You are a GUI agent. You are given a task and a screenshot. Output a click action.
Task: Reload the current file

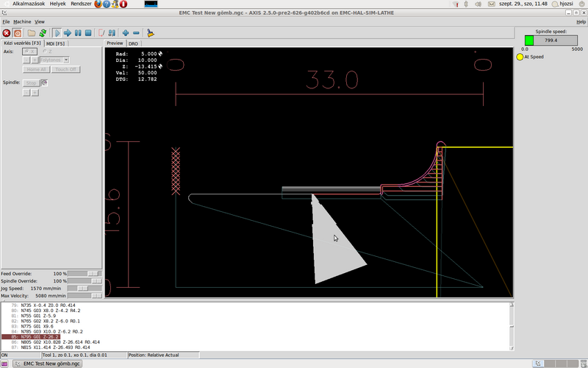tap(42, 33)
